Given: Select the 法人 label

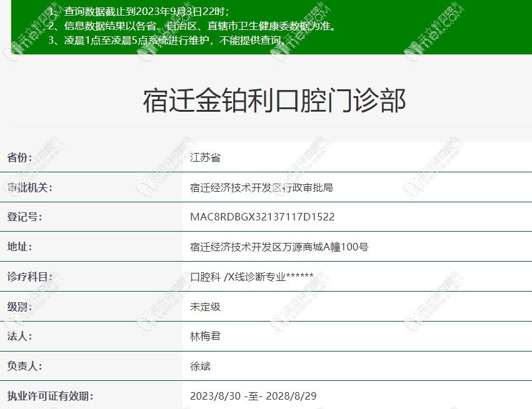Looking at the screenshot, I should pyautogui.click(x=19, y=336).
